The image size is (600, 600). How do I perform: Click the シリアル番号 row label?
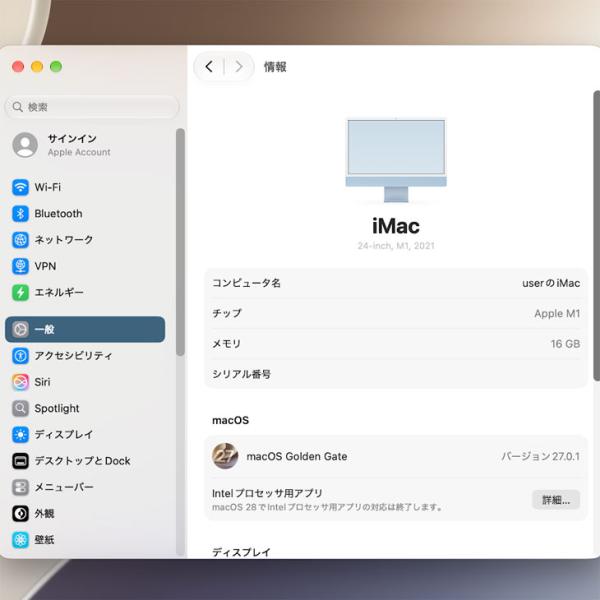[x=241, y=374]
